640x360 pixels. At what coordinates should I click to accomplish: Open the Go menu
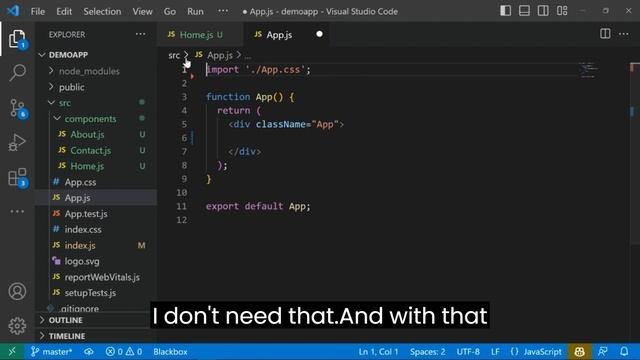pyautogui.click(x=169, y=11)
